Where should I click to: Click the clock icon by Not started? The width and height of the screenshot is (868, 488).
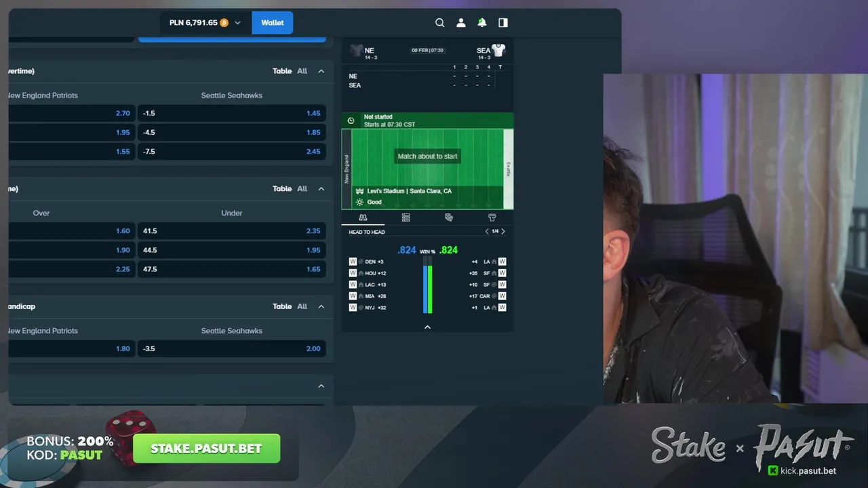pos(351,121)
